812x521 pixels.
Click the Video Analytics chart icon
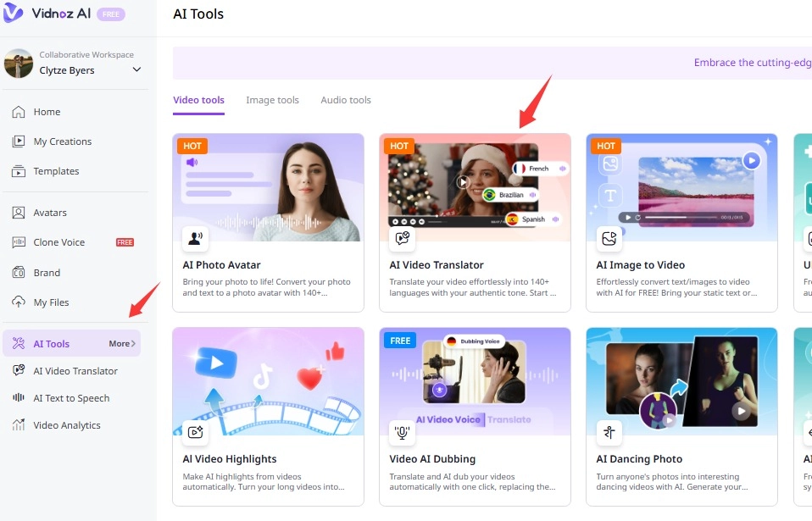pyautogui.click(x=18, y=425)
